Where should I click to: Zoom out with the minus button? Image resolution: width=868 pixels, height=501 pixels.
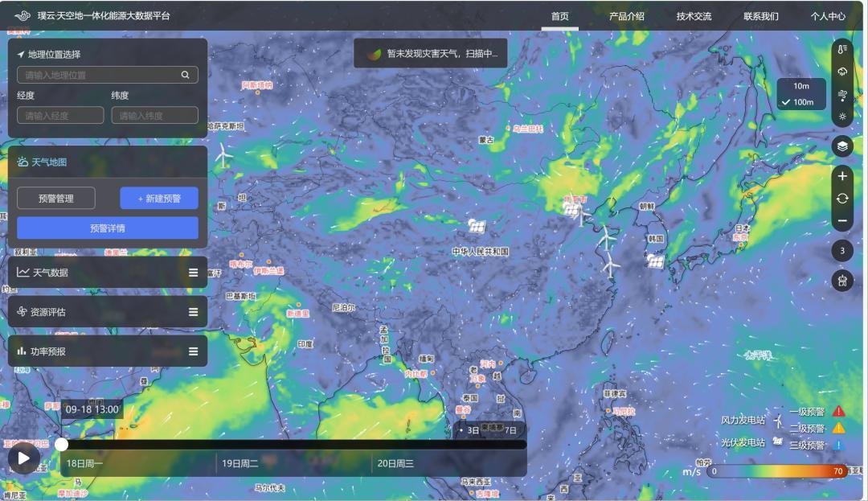tap(842, 220)
